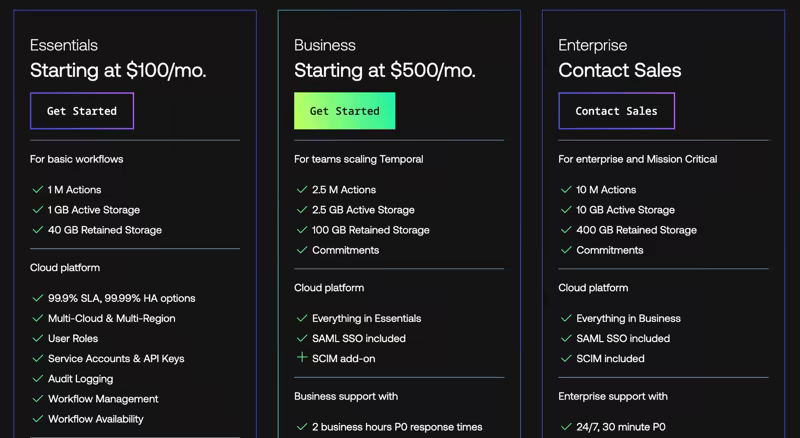Click checkmark beside SCIM included

(x=566, y=358)
